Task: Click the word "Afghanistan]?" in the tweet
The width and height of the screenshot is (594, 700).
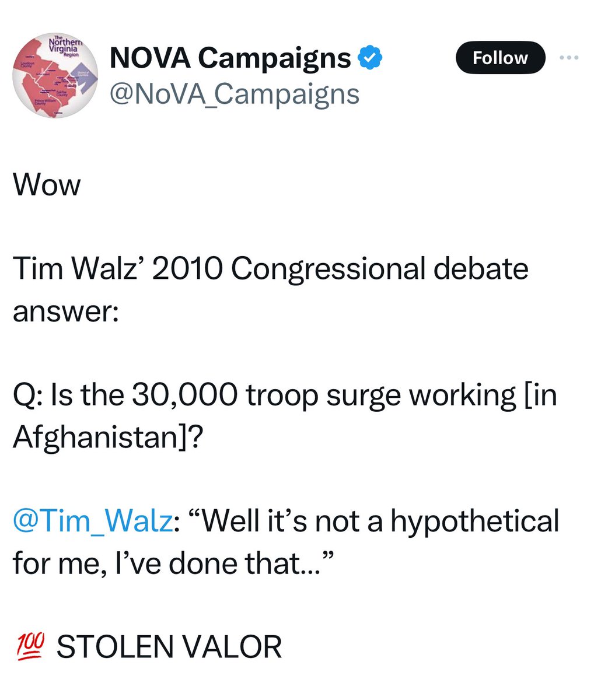Action: [x=108, y=437]
